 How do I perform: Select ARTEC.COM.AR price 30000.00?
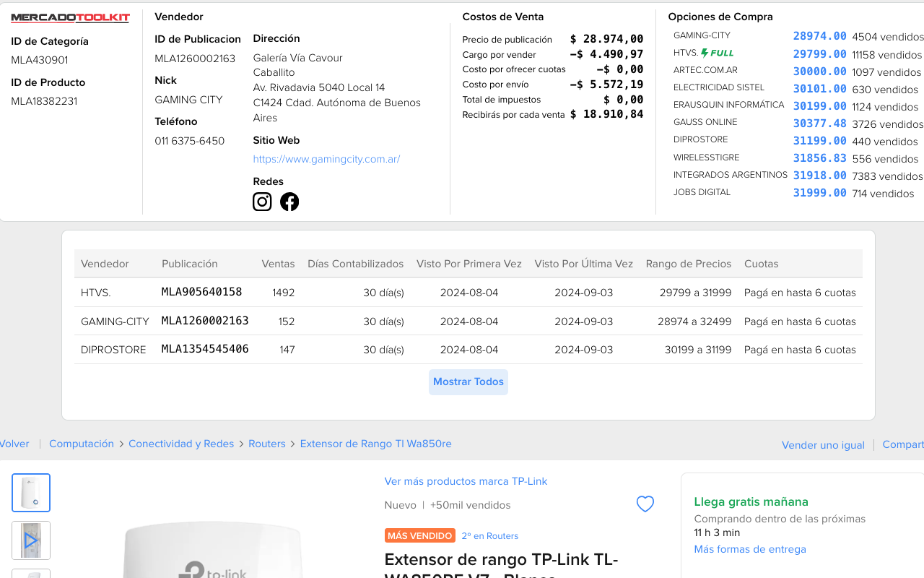pos(819,72)
